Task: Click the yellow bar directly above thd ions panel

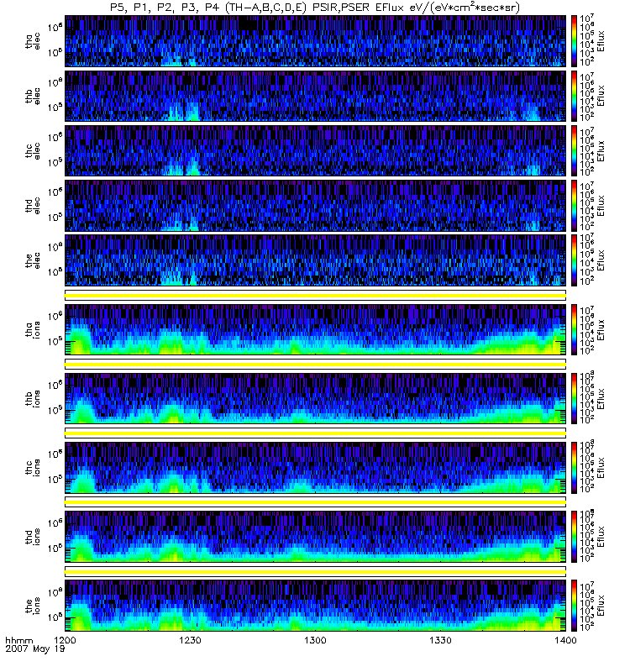Action: coord(316,502)
